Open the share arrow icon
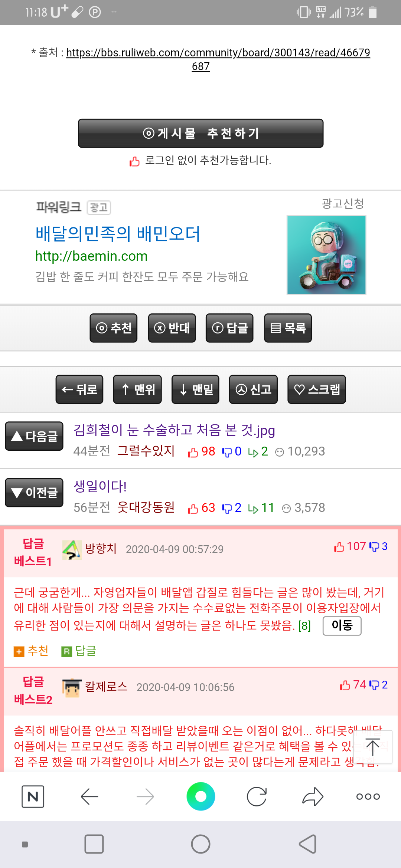This screenshot has width=401, height=868. pos(313,796)
